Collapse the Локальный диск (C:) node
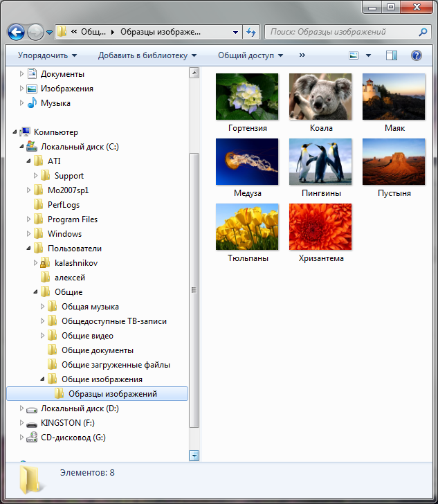 point(21,147)
